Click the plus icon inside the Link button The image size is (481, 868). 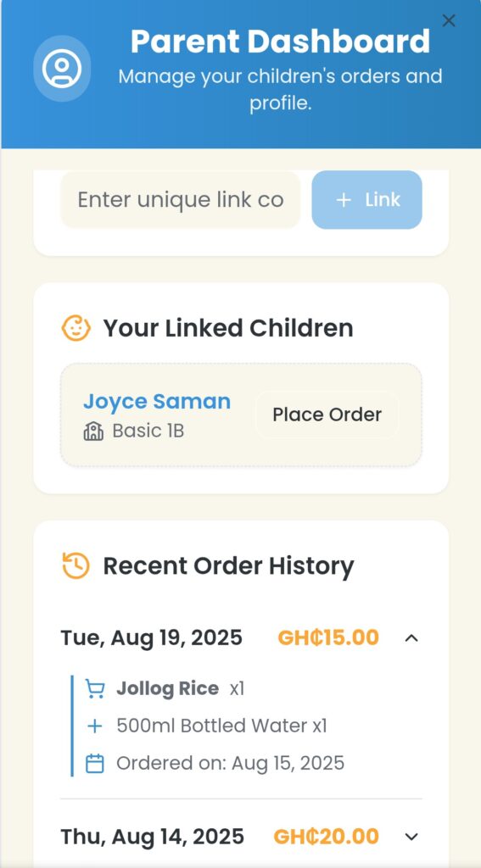[344, 200]
